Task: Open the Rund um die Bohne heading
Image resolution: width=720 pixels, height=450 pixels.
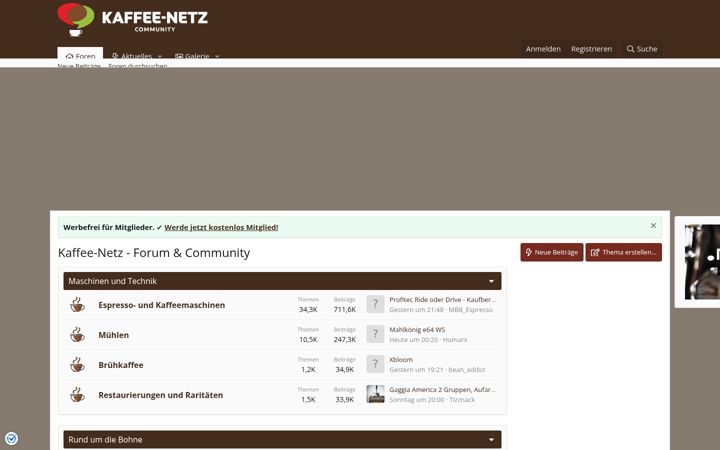Action: click(105, 439)
